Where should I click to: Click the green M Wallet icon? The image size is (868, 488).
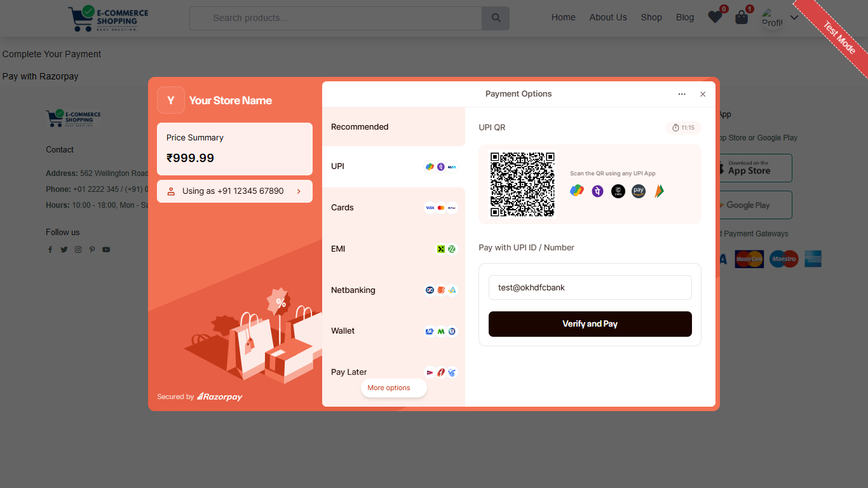441,331
